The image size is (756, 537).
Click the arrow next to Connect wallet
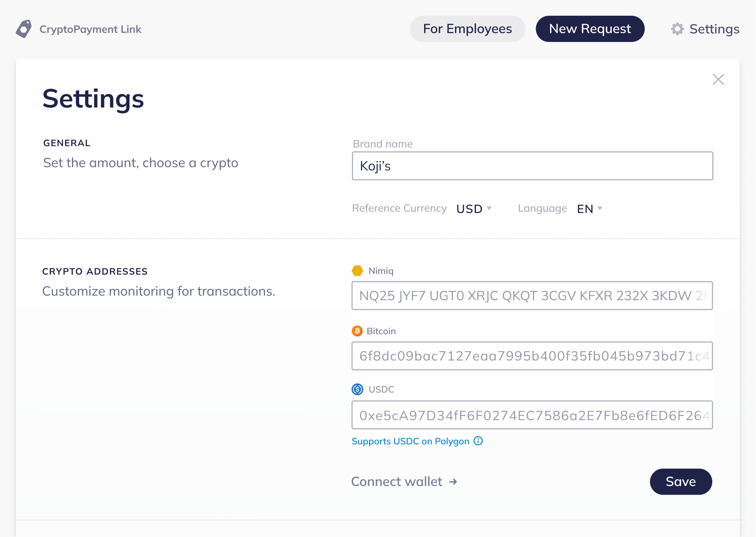tap(453, 482)
